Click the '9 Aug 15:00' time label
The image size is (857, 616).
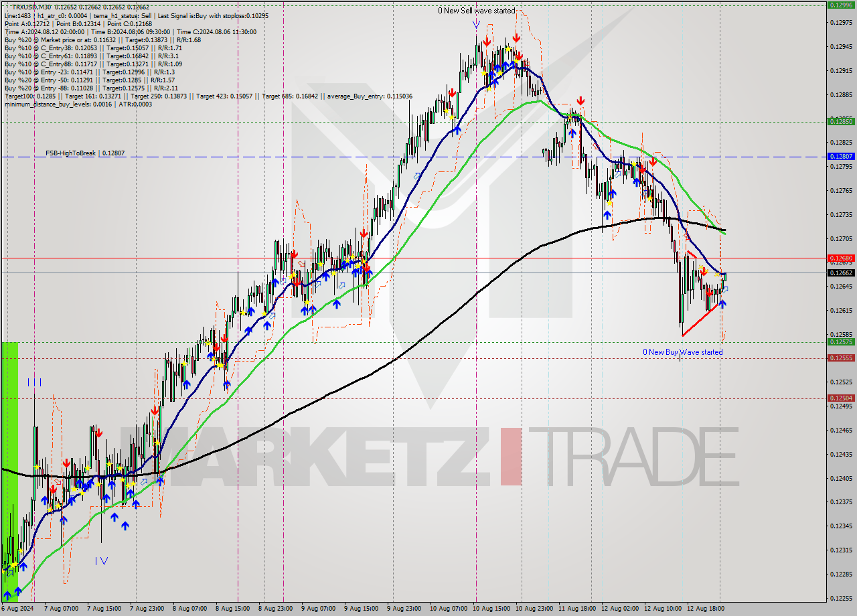[362, 609]
